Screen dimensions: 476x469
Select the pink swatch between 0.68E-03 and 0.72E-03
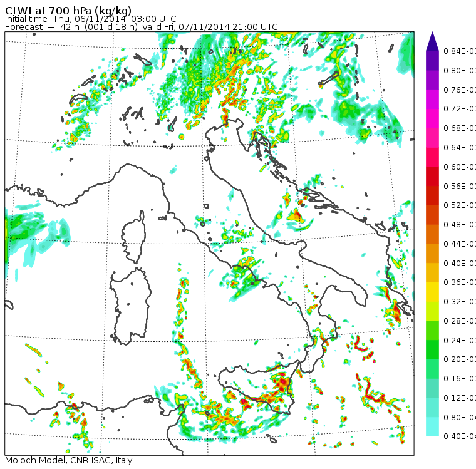[x=432, y=118]
